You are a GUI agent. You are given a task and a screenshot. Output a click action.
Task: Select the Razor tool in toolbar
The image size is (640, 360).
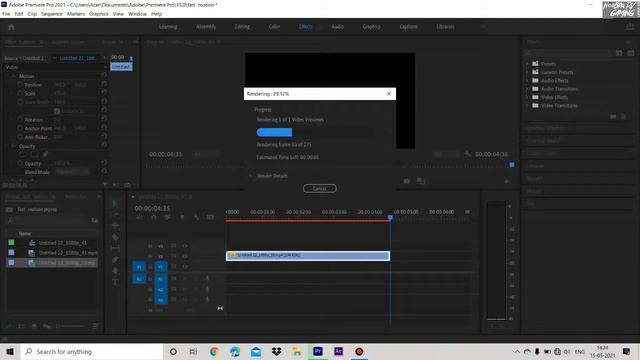click(x=115, y=237)
